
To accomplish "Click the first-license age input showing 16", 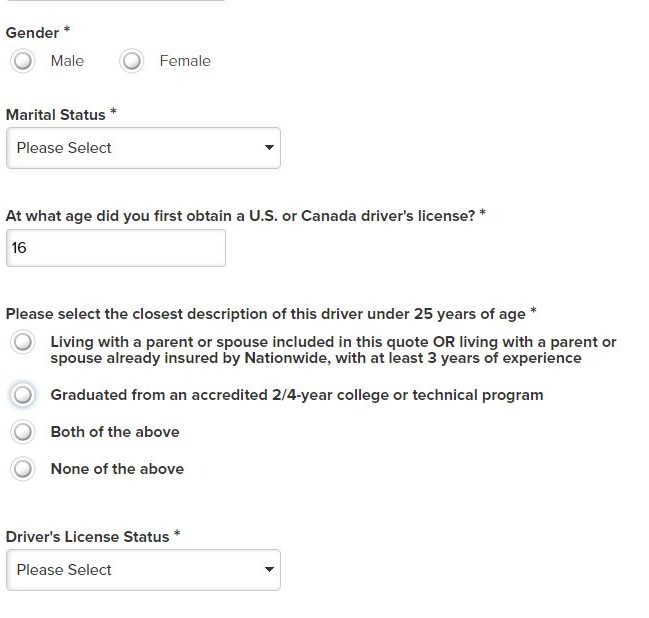I will 116,248.
